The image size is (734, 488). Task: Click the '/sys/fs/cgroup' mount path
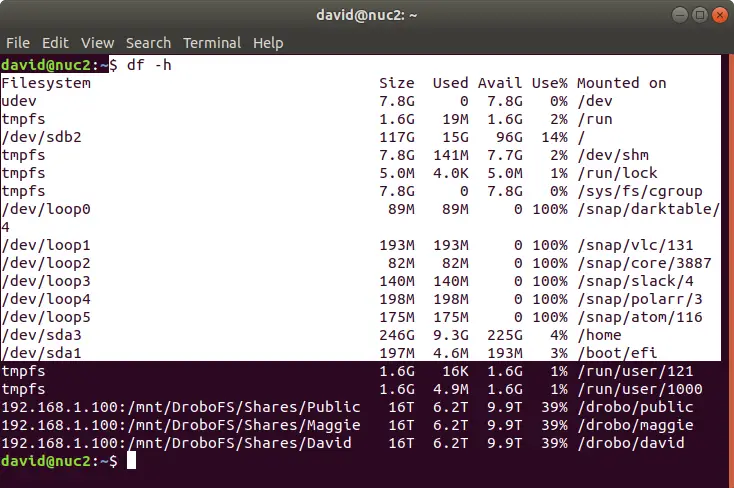click(640, 192)
